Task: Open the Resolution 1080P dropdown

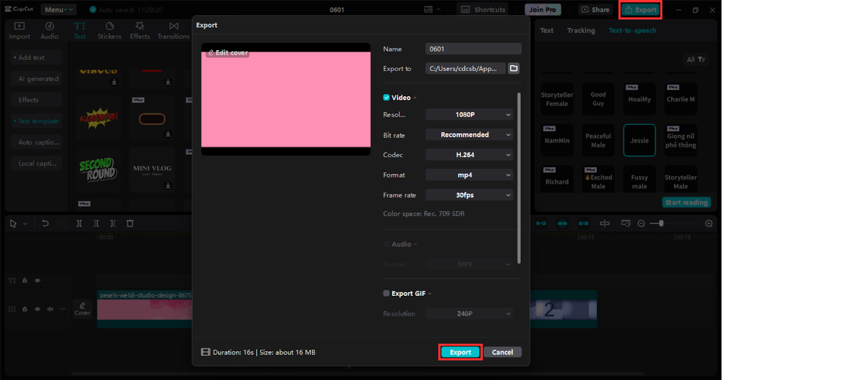Action: 469,115
